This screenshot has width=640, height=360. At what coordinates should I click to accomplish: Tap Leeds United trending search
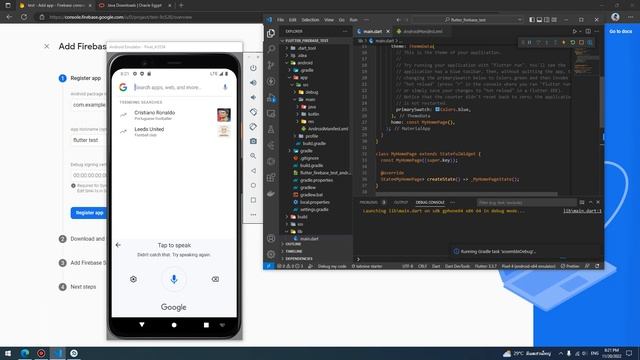point(175,131)
